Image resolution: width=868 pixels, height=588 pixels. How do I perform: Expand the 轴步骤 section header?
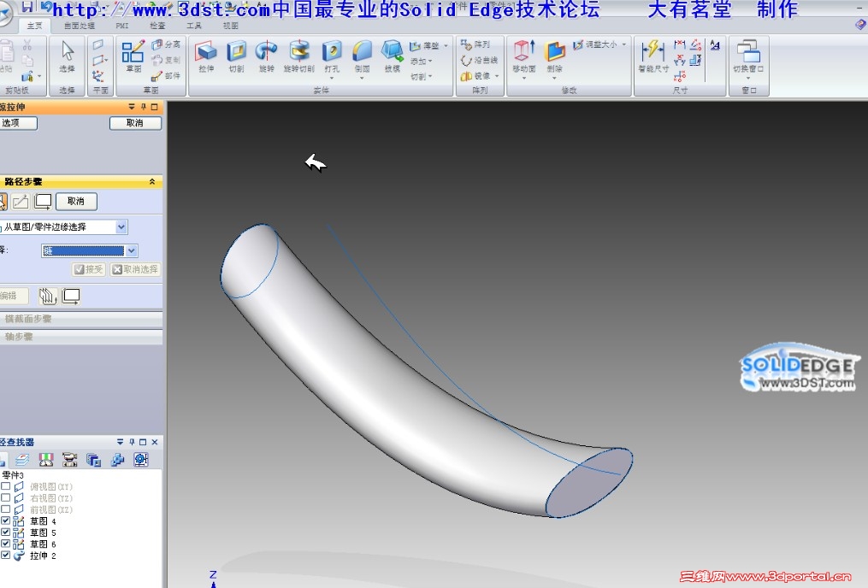(x=81, y=337)
